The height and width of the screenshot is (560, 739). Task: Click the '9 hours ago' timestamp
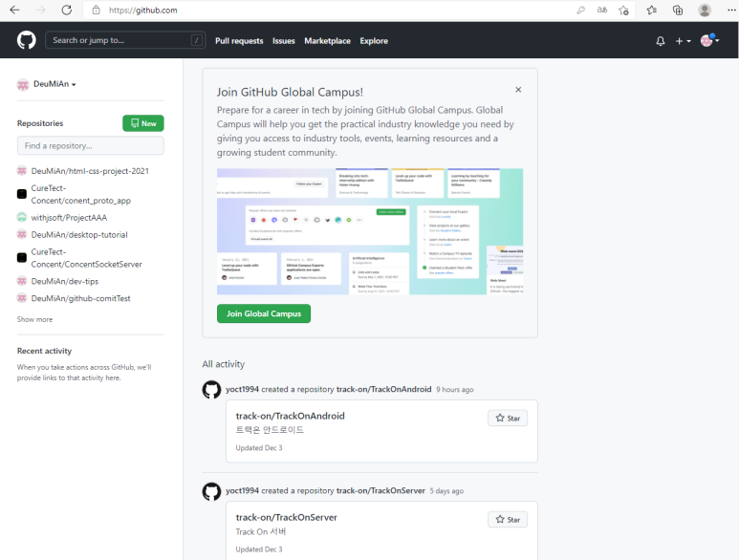click(455, 390)
